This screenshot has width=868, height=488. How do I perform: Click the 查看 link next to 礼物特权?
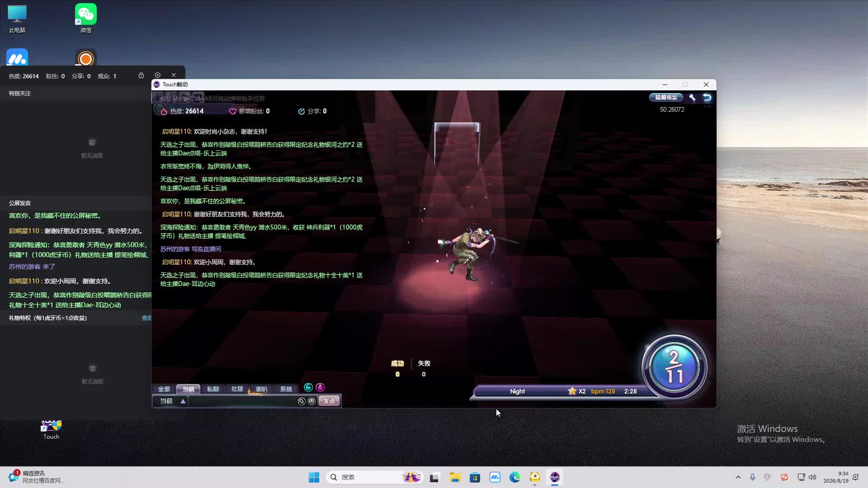tap(146, 318)
